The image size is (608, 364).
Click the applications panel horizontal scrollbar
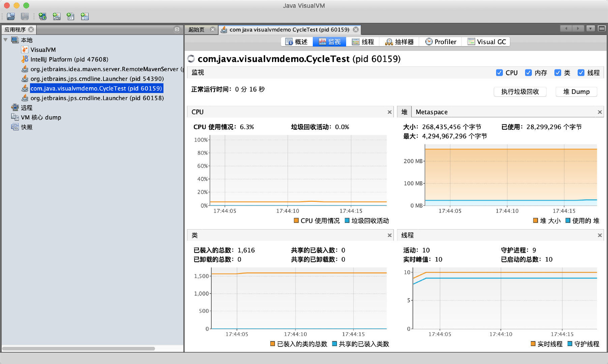[79, 348]
